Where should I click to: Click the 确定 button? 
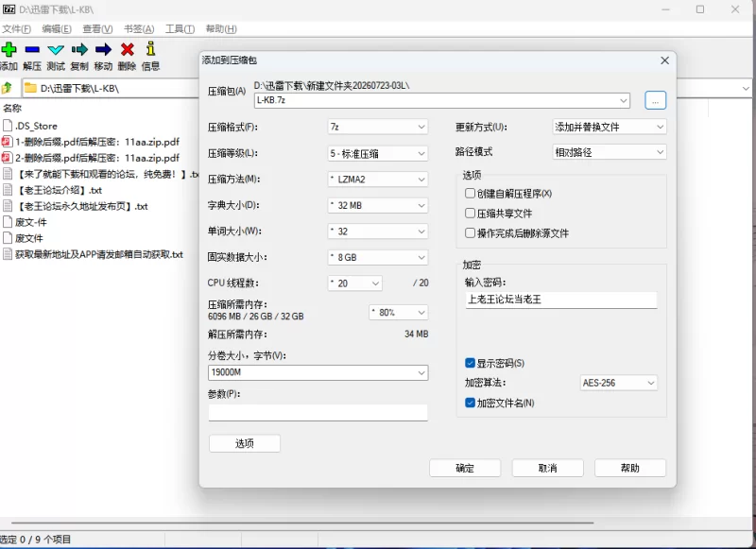point(465,468)
